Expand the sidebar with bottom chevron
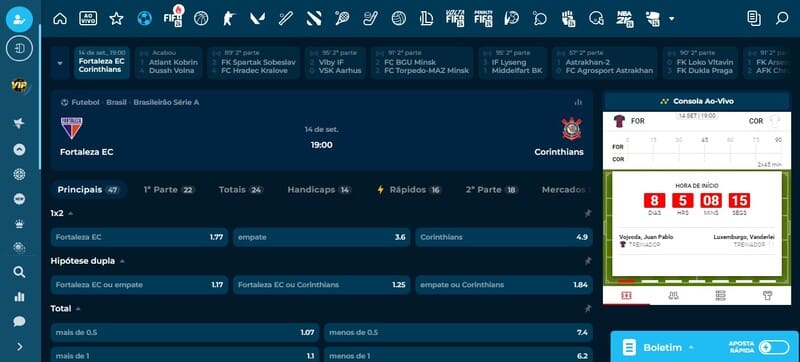 pos(19,347)
